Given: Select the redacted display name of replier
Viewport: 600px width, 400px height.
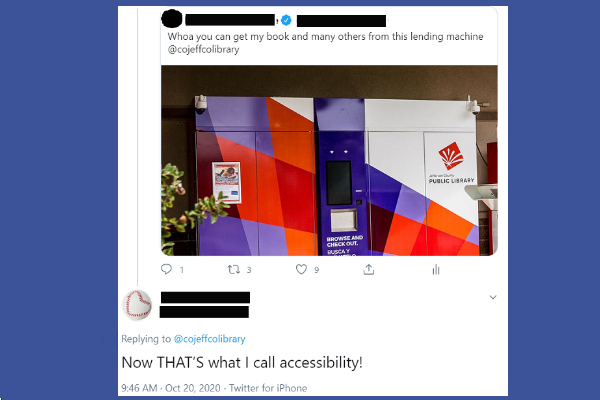Looking at the screenshot, I should (205, 297).
